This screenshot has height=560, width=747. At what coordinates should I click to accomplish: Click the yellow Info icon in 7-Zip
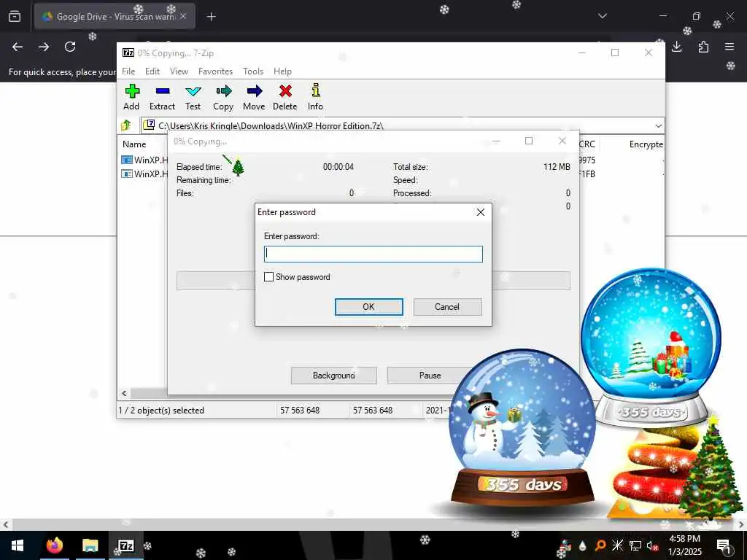pos(315,90)
